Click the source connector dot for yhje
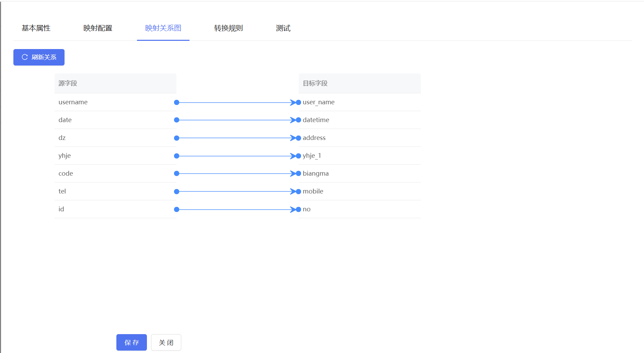 [176, 156]
